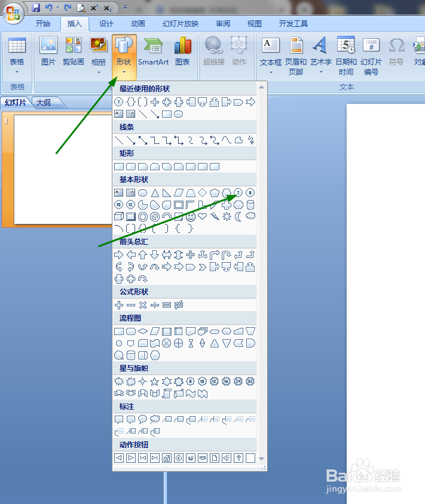The height and width of the screenshot is (504, 425).
Task: Undo the last action
Action: tap(48, 7)
